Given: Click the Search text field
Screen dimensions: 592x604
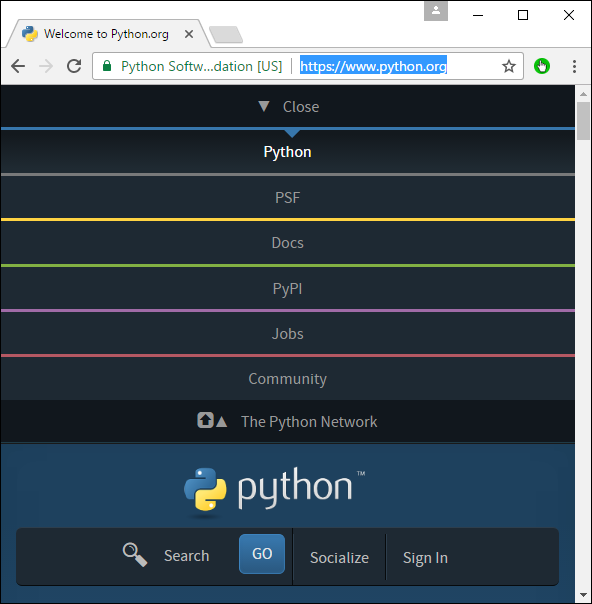Looking at the screenshot, I should tap(195, 556).
